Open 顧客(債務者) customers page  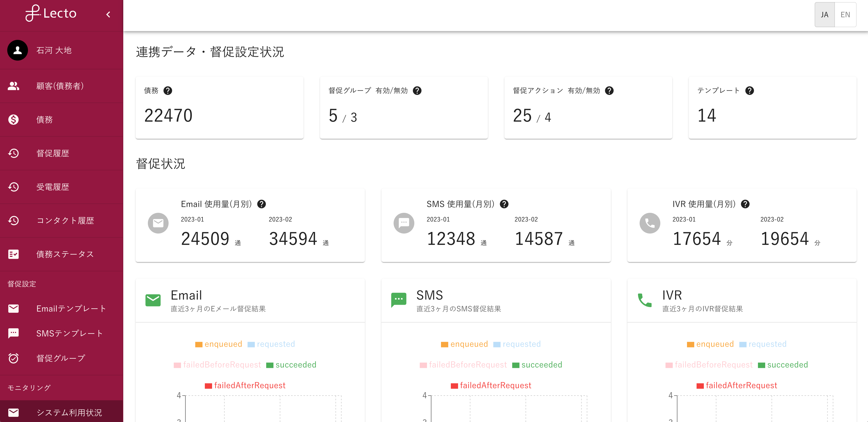click(x=62, y=86)
